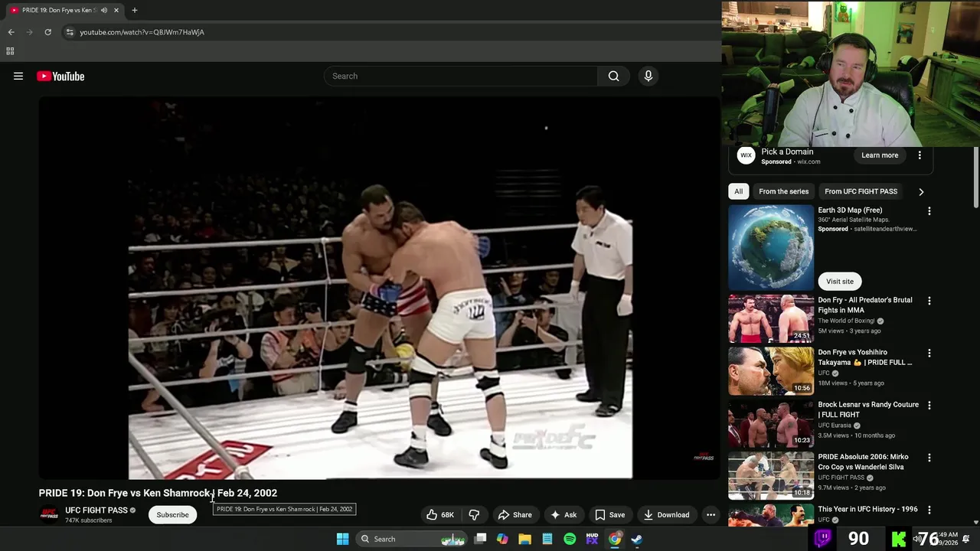Click Learn more on Wix ad

point(880,155)
